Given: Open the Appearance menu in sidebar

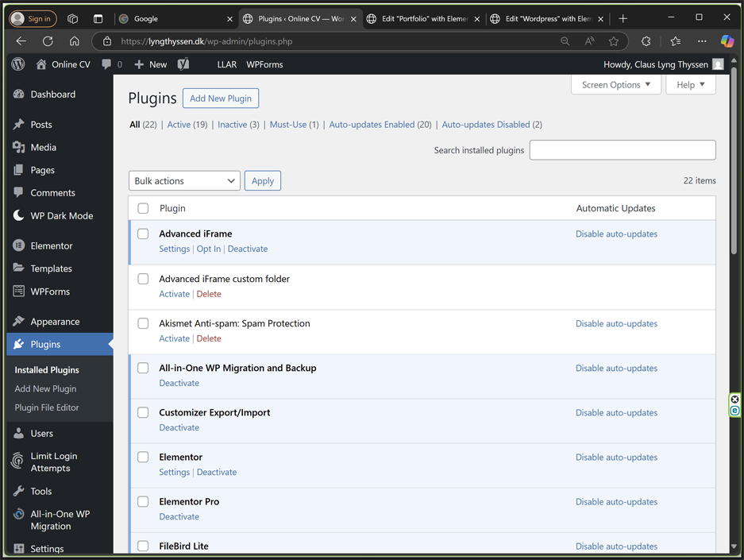Looking at the screenshot, I should (55, 322).
